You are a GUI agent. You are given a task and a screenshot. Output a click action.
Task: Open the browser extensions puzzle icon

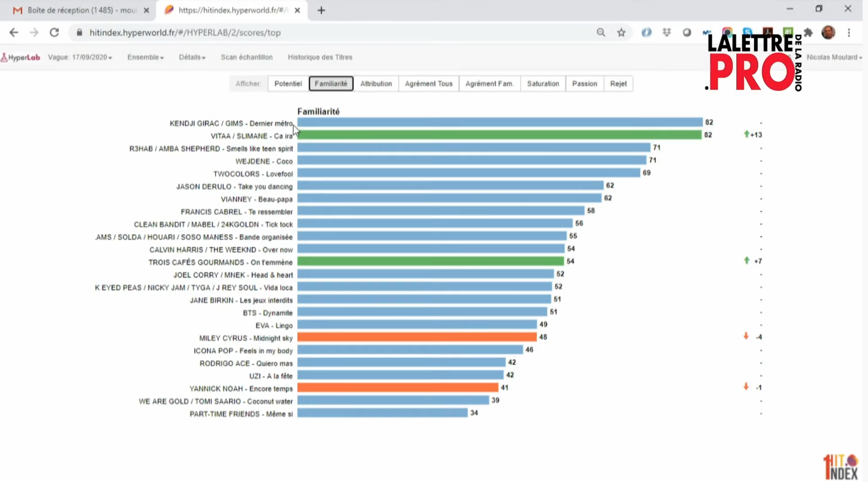coord(808,32)
